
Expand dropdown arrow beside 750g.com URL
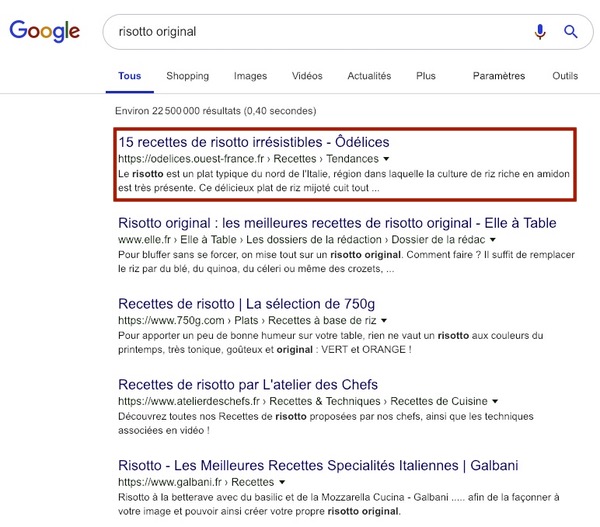(384, 321)
